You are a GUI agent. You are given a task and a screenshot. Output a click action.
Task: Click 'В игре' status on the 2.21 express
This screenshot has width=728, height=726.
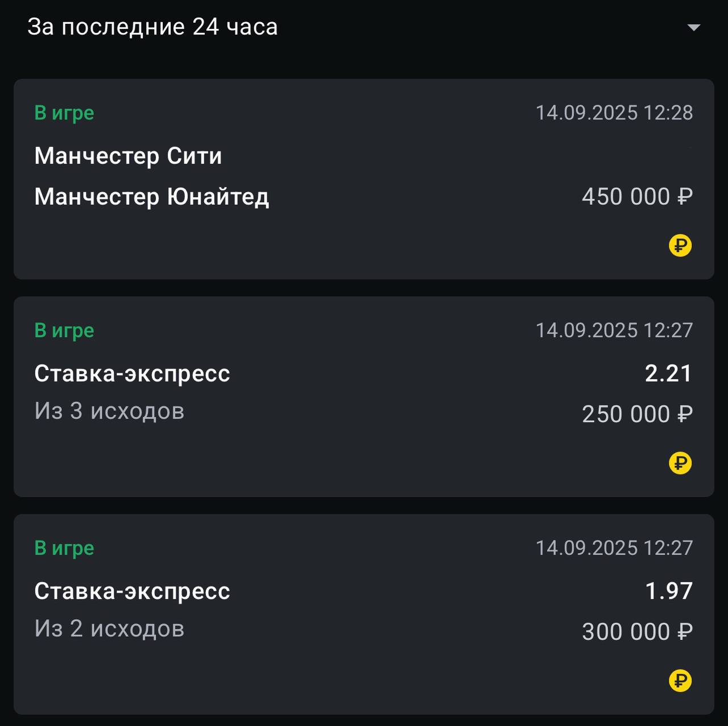tap(64, 330)
